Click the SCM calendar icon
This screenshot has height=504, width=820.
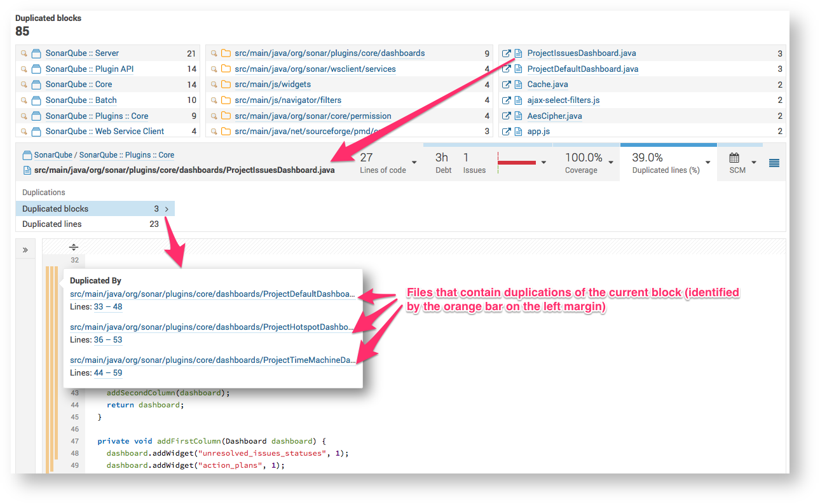(734, 158)
